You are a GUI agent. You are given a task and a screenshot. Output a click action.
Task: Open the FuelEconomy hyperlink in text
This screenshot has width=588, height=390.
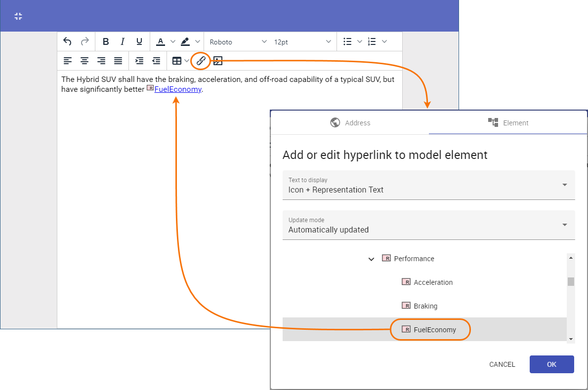178,89
